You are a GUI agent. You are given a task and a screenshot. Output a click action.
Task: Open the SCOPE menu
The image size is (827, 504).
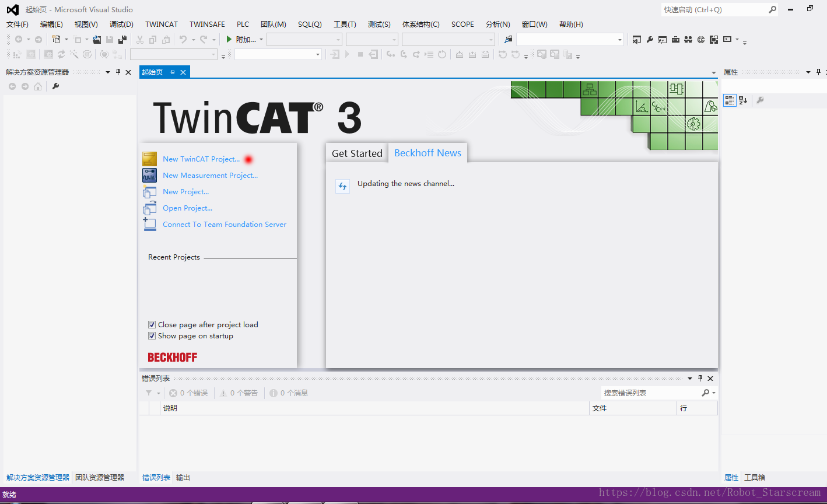pyautogui.click(x=462, y=24)
